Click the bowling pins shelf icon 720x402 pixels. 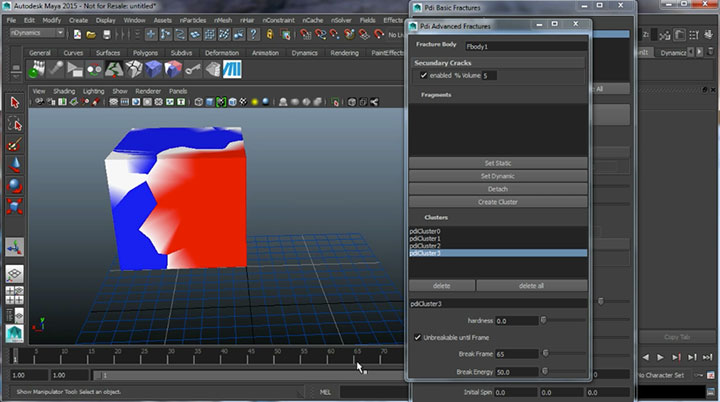tap(36, 69)
